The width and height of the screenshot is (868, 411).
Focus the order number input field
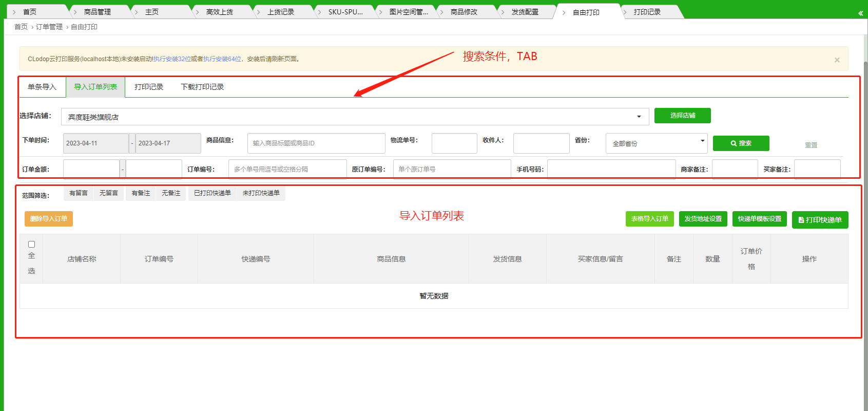[x=287, y=169]
